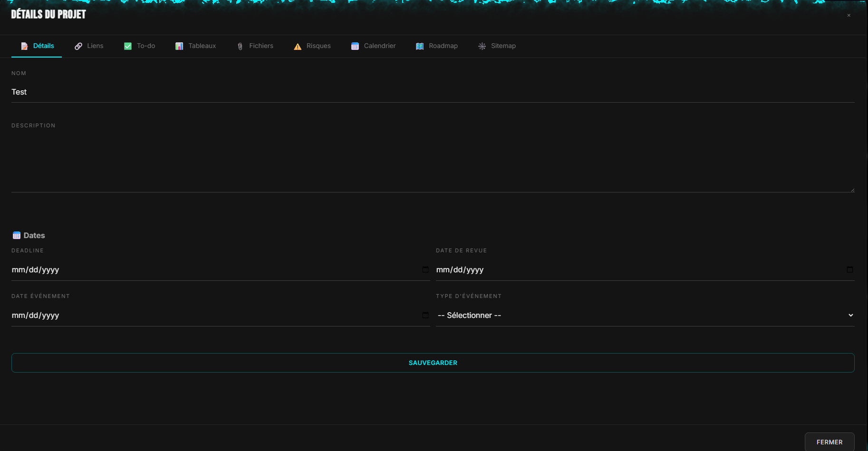The height and width of the screenshot is (451, 868).
Task: Click the Tableaux chart icon
Action: [179, 46]
